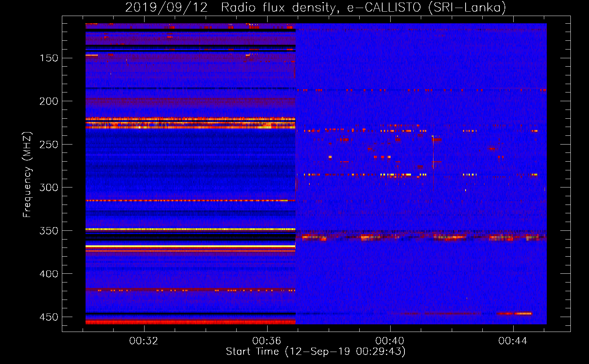Click the 00:44 time tick label
The image size is (589, 364).
tap(513, 341)
